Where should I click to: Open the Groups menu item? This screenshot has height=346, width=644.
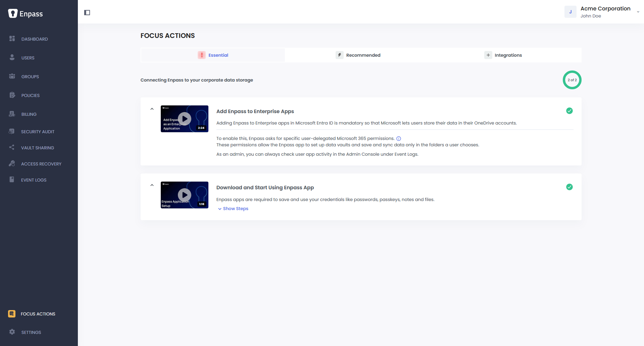(x=30, y=77)
